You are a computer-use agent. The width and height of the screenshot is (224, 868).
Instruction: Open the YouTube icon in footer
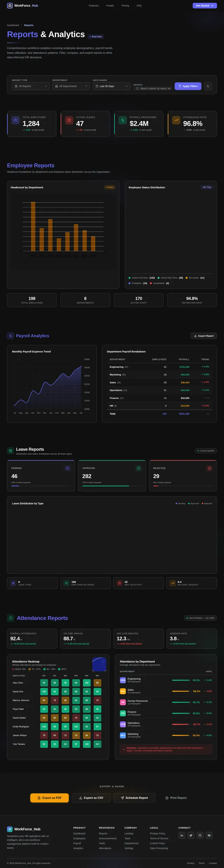pos(209,835)
